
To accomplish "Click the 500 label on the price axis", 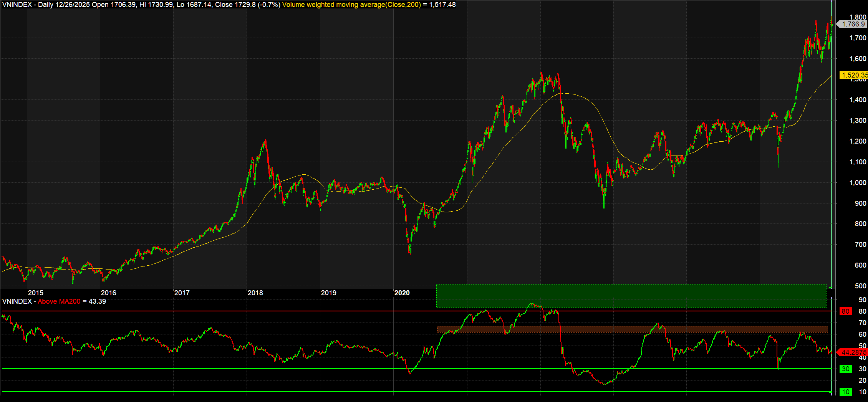I will point(860,286).
